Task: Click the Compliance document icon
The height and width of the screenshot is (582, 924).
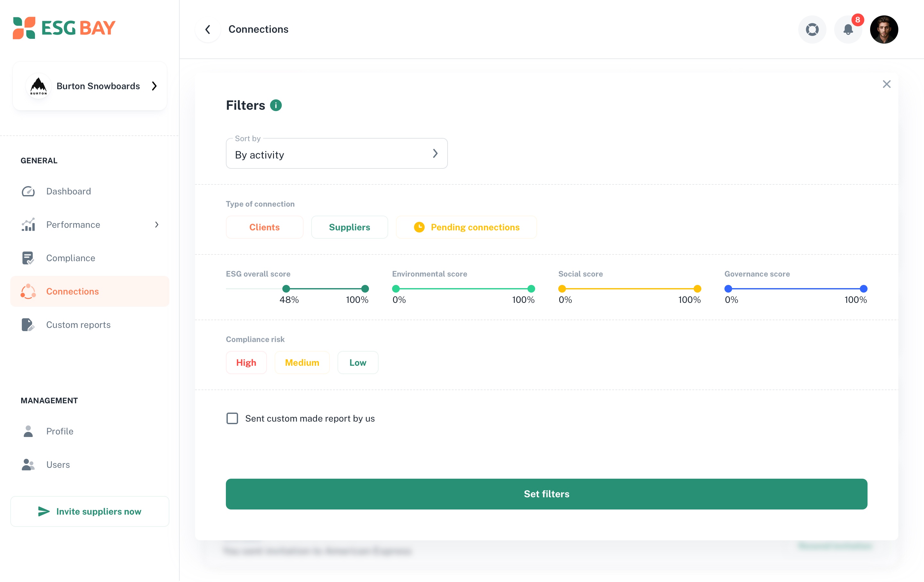Action: tap(28, 258)
